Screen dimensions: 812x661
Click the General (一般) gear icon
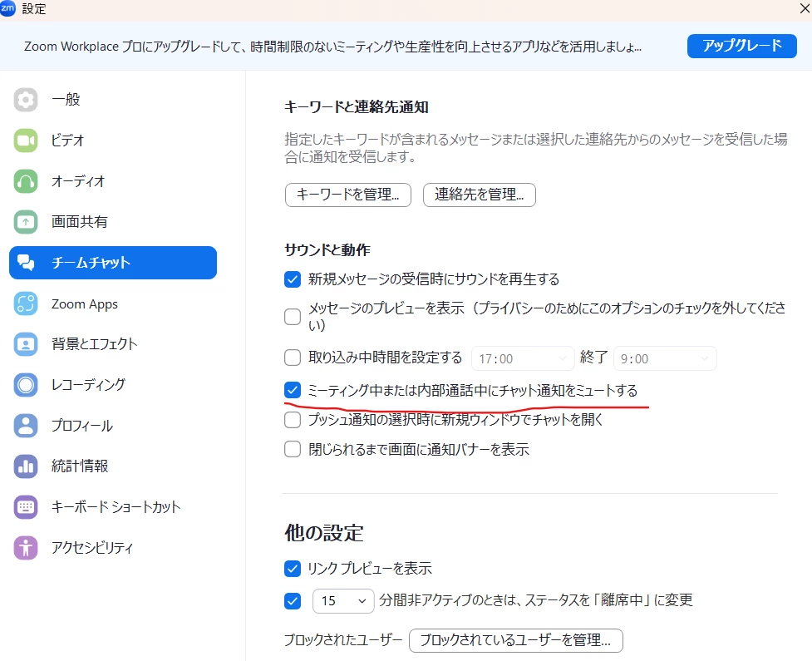26,100
